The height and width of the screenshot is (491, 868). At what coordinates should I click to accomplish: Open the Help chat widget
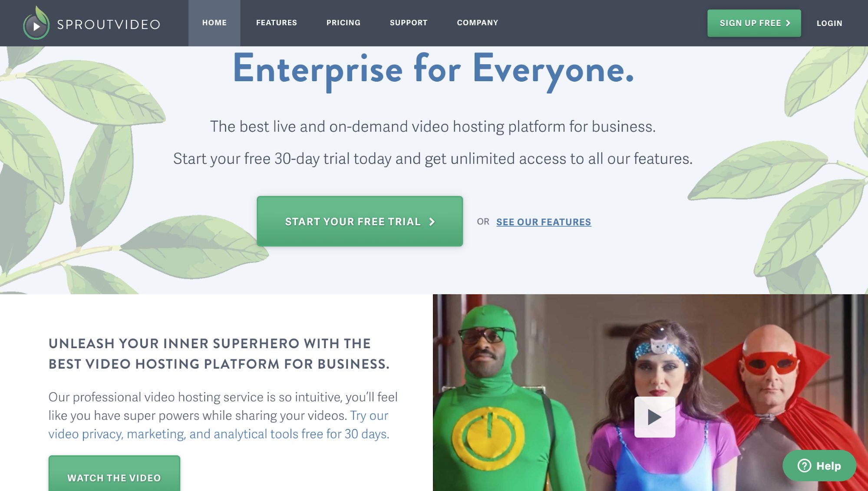click(819, 465)
